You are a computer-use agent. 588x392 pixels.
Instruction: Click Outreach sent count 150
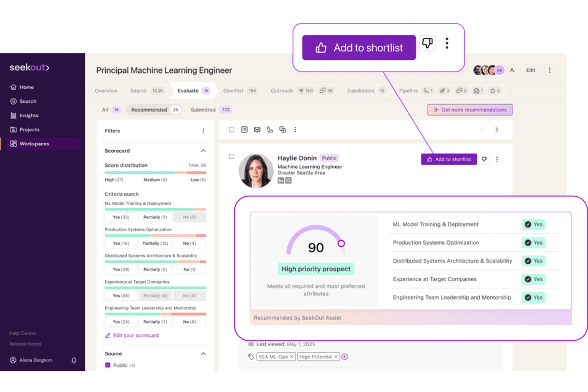pyautogui.click(x=306, y=91)
